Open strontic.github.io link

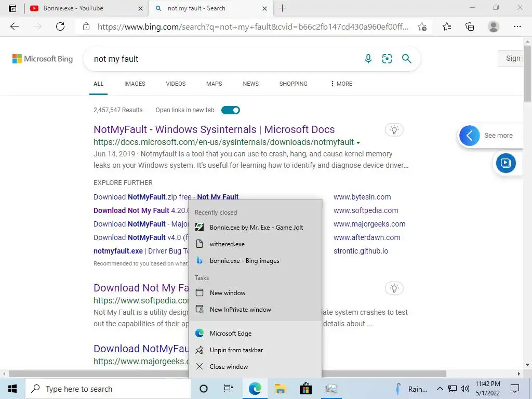(x=361, y=251)
